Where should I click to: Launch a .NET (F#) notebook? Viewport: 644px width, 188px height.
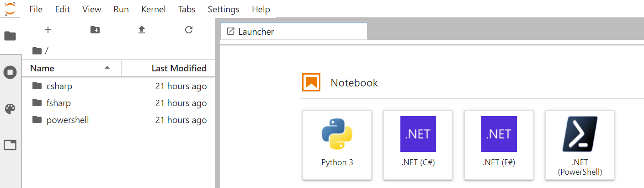pyautogui.click(x=499, y=145)
